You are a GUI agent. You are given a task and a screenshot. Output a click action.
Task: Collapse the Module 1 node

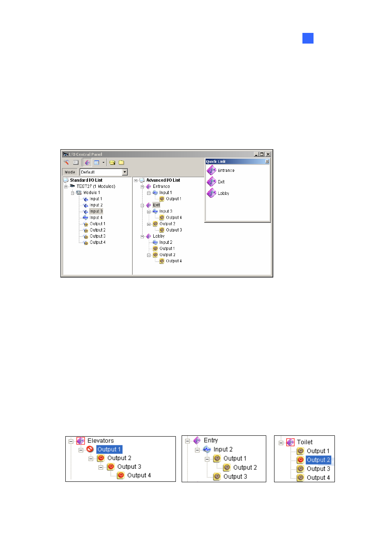[x=72, y=193]
